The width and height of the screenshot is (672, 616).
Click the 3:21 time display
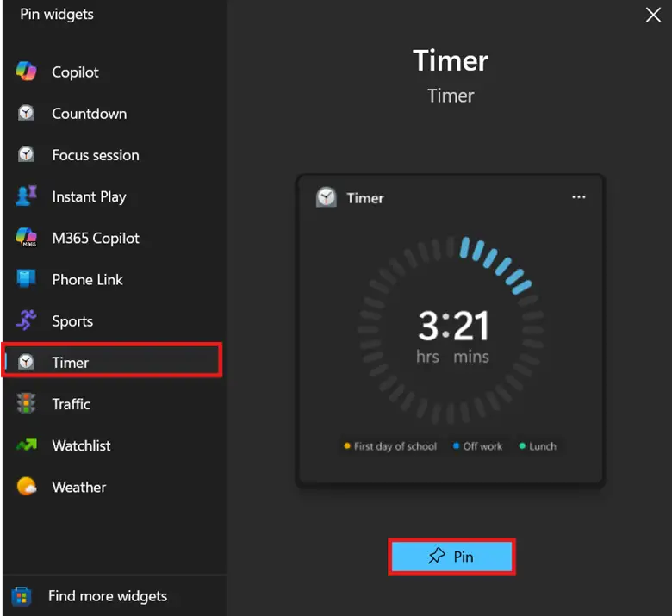453,326
